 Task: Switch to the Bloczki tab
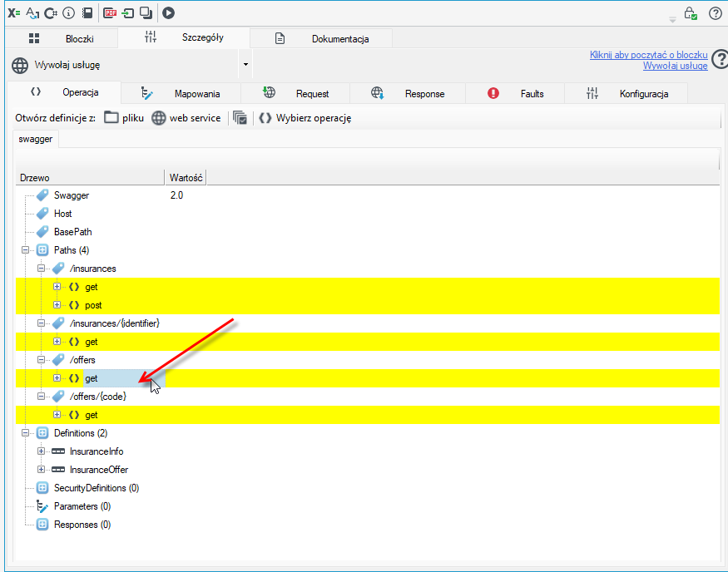62,38
